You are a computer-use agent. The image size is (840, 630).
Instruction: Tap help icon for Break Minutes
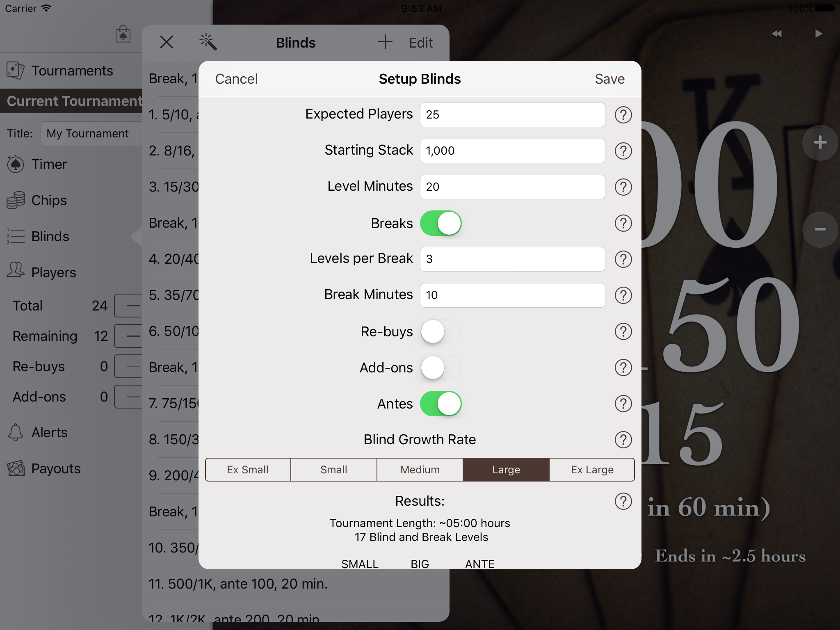623,295
